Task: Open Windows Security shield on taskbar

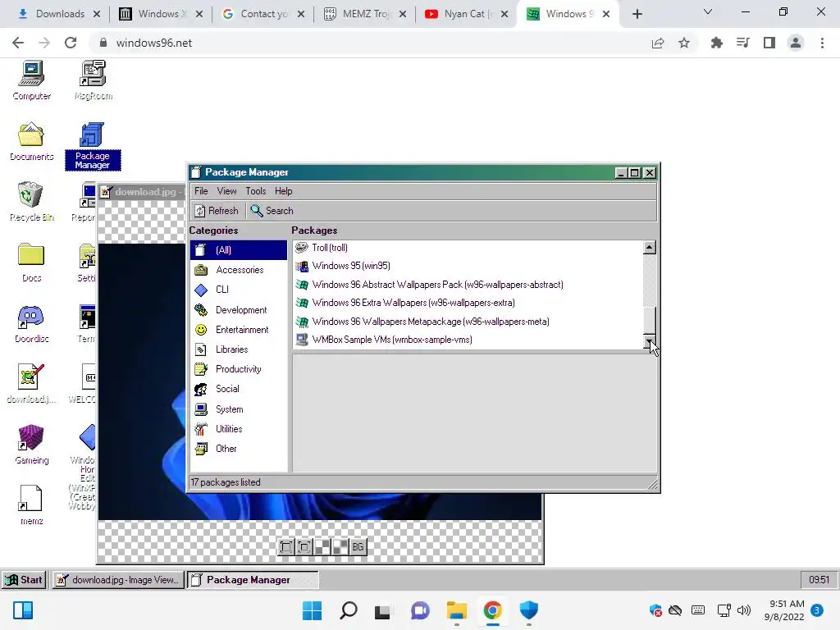Action: click(x=529, y=610)
